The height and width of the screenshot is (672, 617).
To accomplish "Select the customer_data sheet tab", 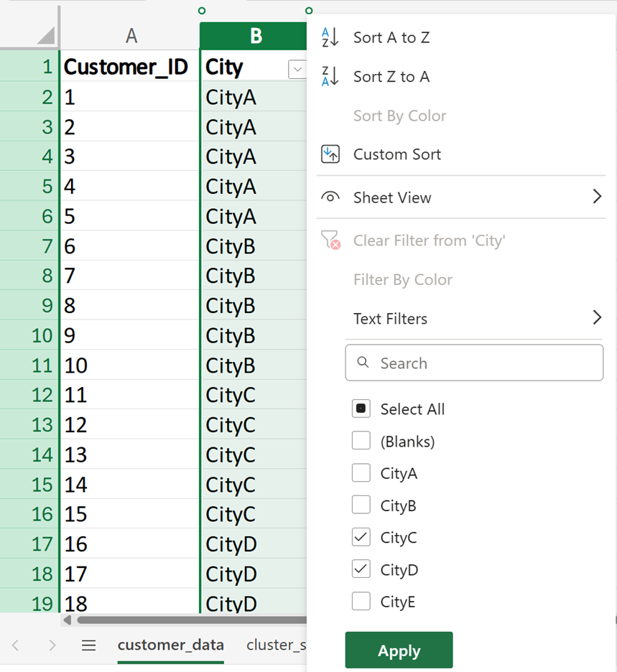I will pyautogui.click(x=171, y=645).
